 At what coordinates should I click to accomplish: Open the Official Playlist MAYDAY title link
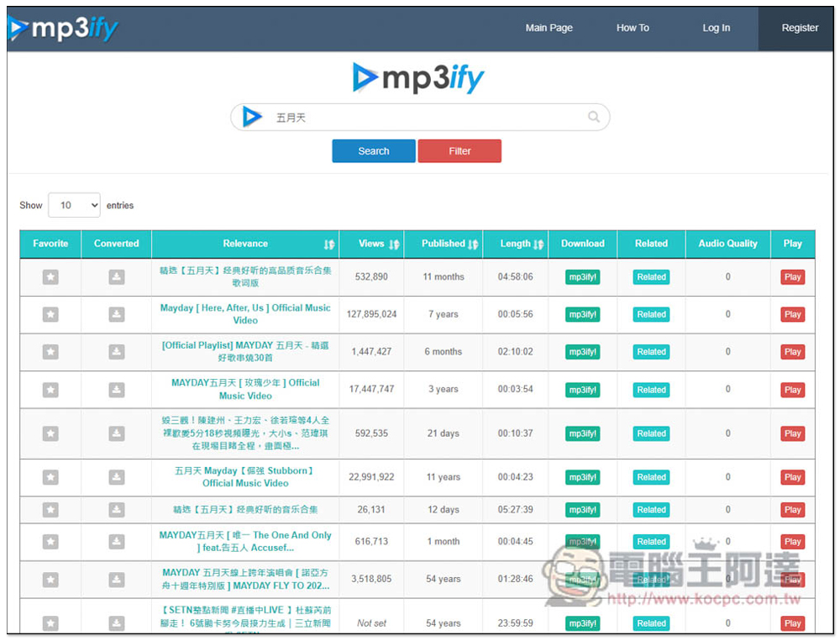pos(245,352)
